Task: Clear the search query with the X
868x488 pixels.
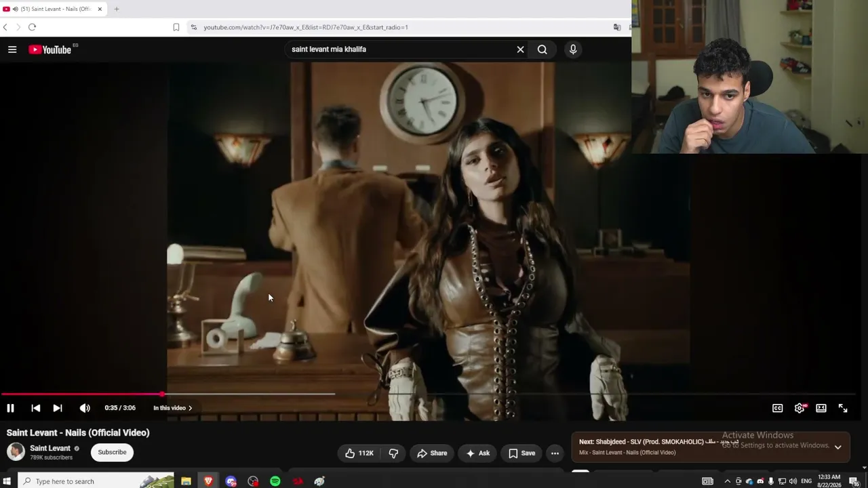Action: tap(520, 49)
